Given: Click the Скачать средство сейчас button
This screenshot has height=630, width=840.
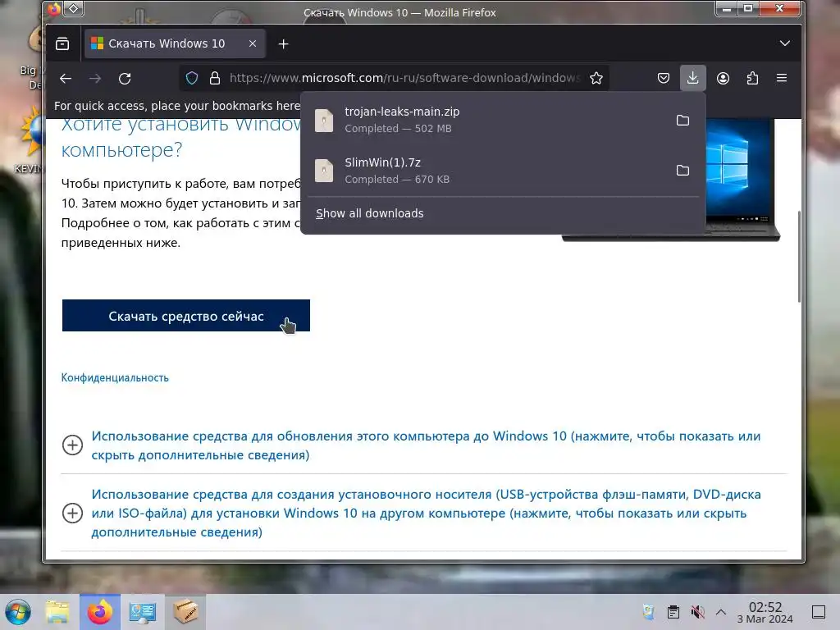Looking at the screenshot, I should [186, 316].
